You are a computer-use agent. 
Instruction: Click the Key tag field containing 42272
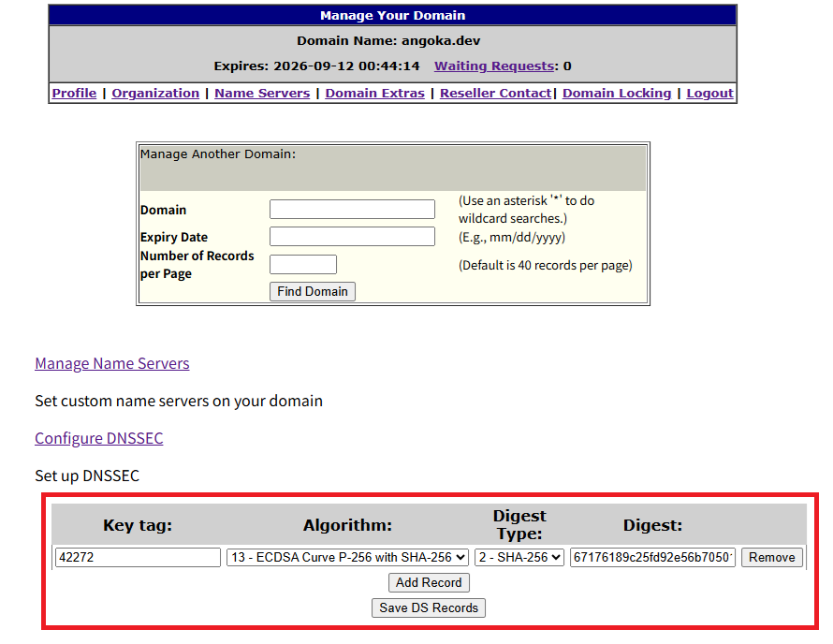[x=138, y=558]
